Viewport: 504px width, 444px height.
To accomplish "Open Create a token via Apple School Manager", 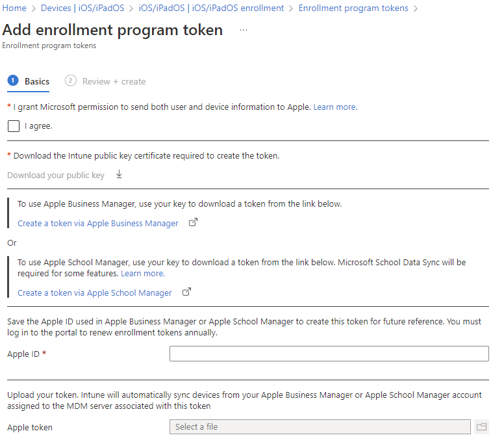I will click(x=95, y=293).
